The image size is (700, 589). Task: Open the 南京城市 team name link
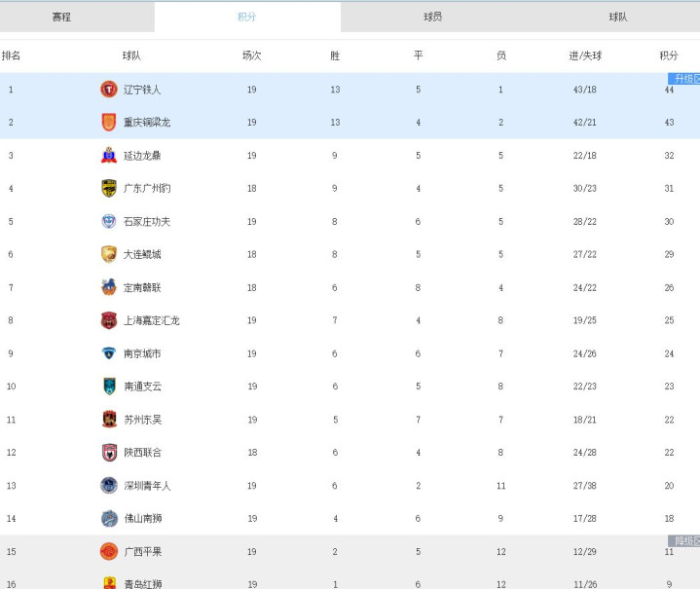pyautogui.click(x=142, y=353)
